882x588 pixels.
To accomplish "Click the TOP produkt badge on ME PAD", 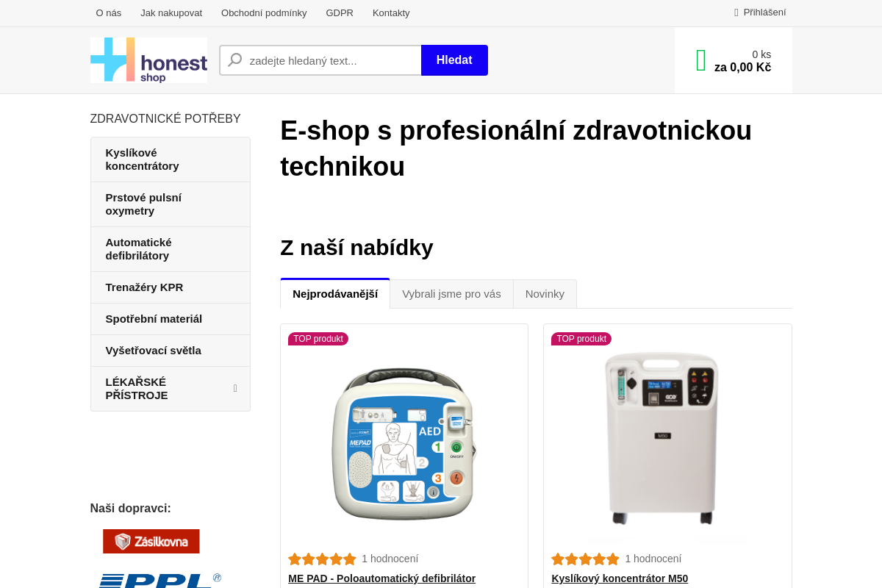I will coord(318,339).
